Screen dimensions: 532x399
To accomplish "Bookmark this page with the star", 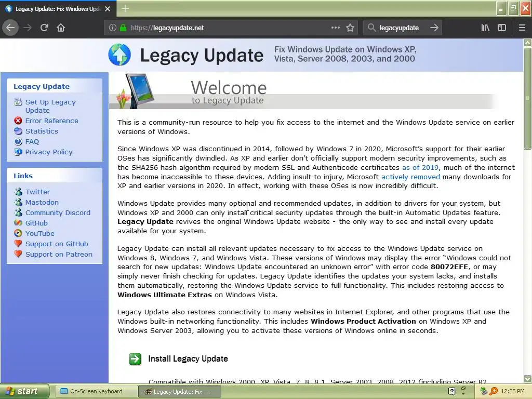I will pos(350,28).
